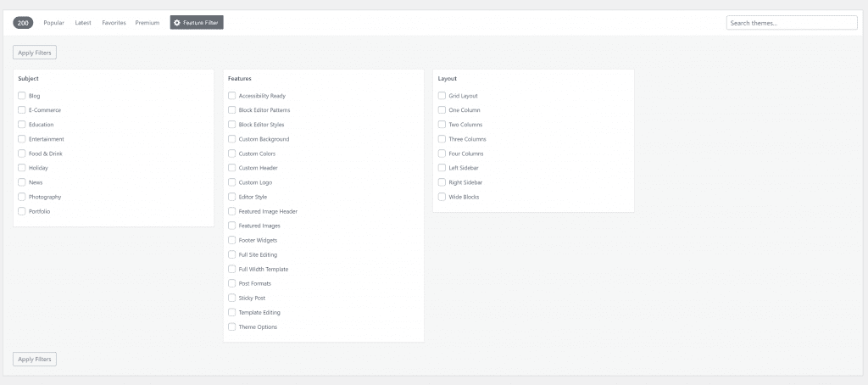Open the Latest themes tab
The width and height of the screenshot is (868, 385).
tap(83, 23)
